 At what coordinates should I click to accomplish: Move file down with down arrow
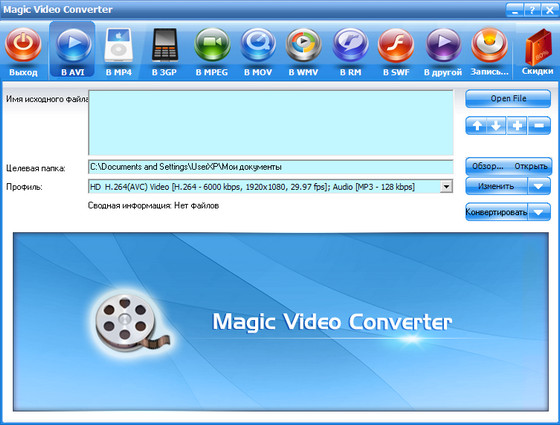pyautogui.click(x=496, y=126)
